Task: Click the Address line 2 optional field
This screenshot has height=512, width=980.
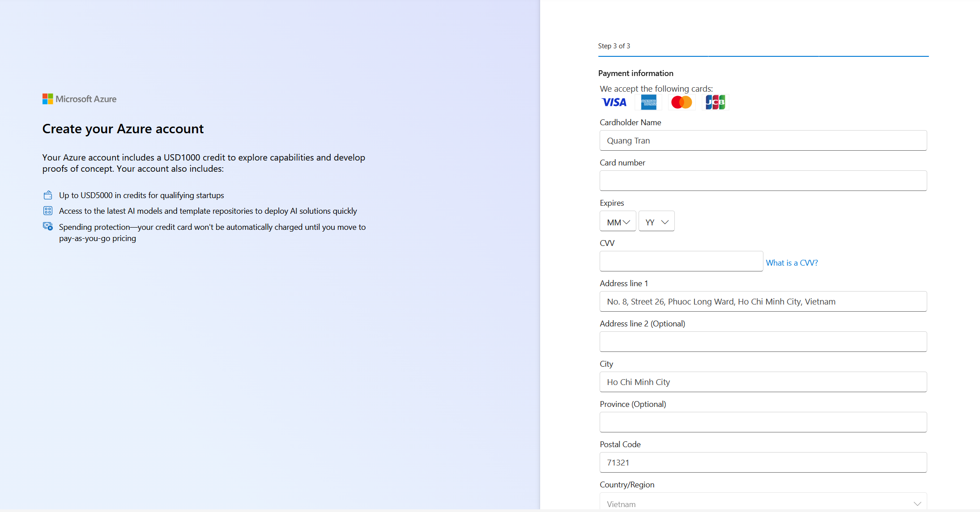Action: coord(763,342)
